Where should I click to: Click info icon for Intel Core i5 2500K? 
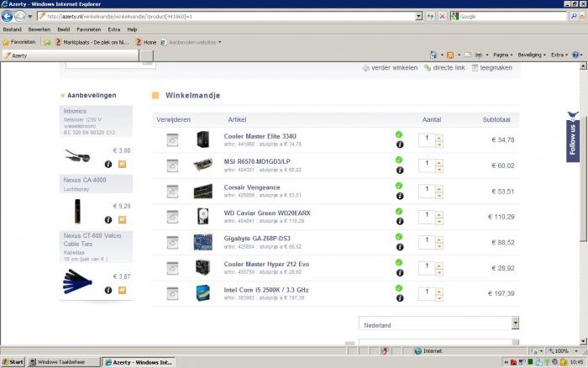pyautogui.click(x=399, y=299)
